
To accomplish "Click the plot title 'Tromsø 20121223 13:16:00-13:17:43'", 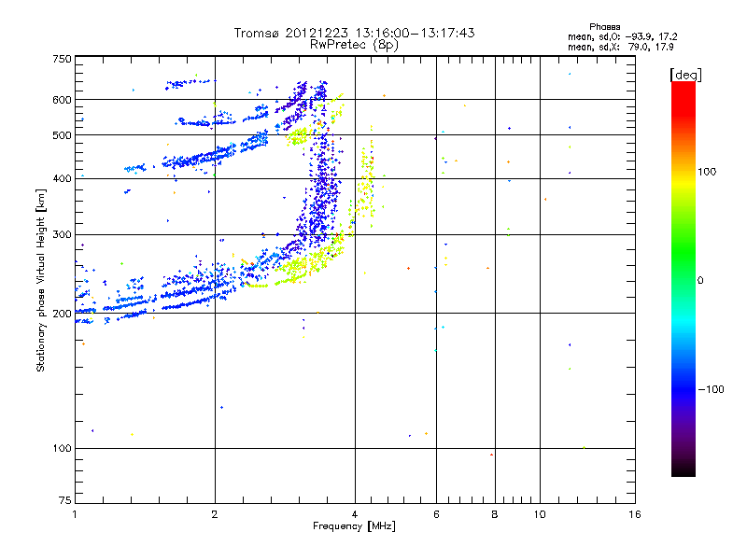I will coord(354,33).
